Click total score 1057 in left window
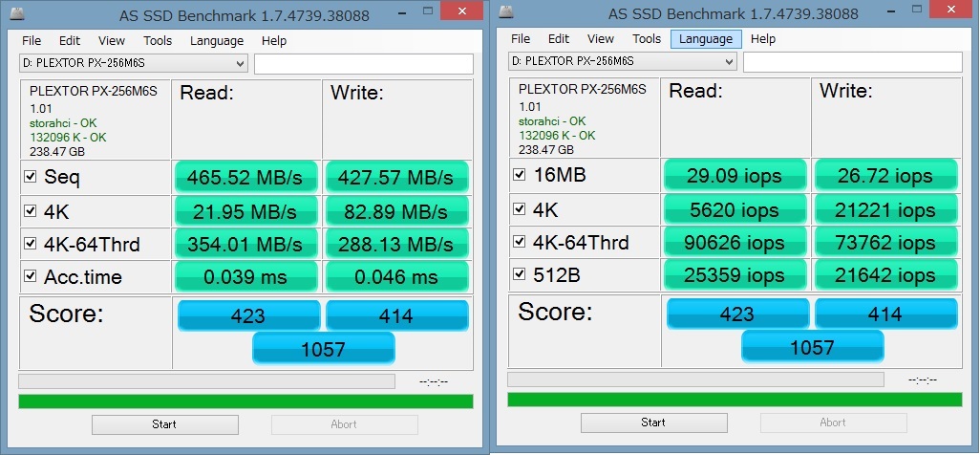Screen dimensions: 980x455 tap(324, 348)
